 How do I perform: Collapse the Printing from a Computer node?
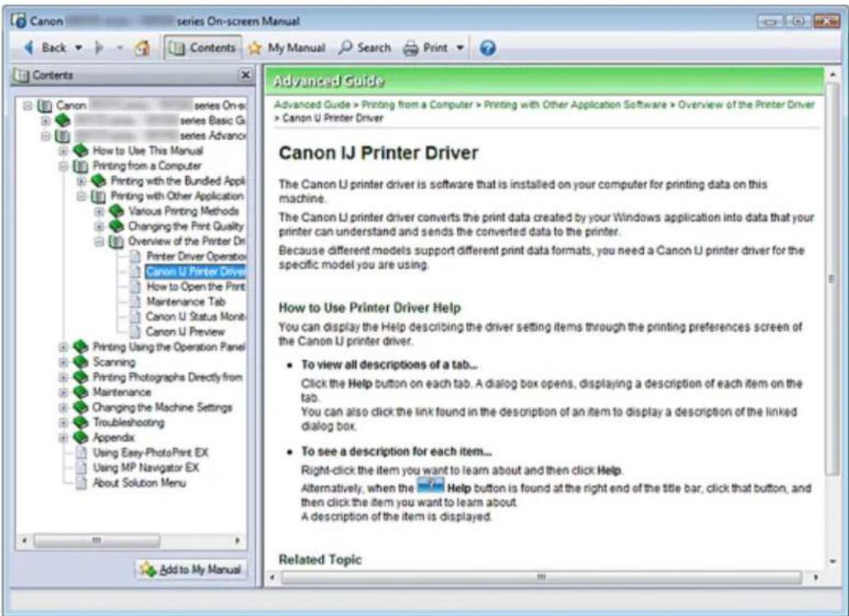[63, 166]
